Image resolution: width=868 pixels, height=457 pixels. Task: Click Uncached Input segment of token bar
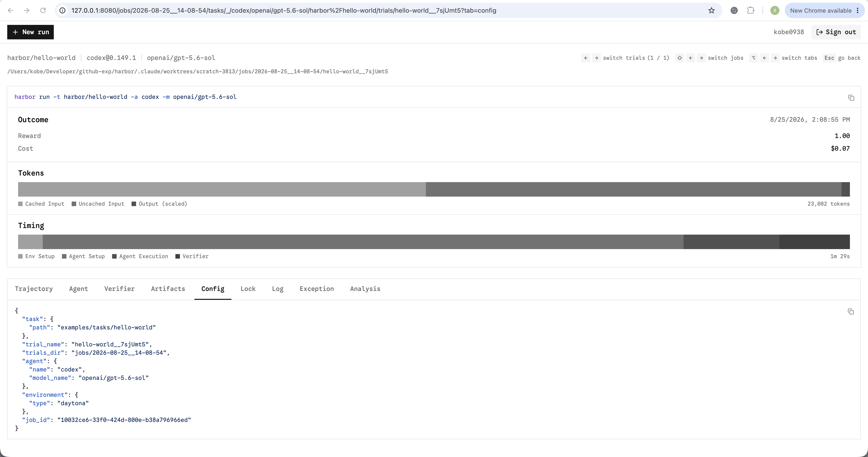point(633,190)
